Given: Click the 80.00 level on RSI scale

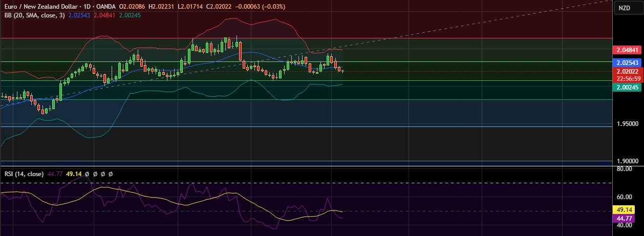Looking at the screenshot, I should [626, 168].
